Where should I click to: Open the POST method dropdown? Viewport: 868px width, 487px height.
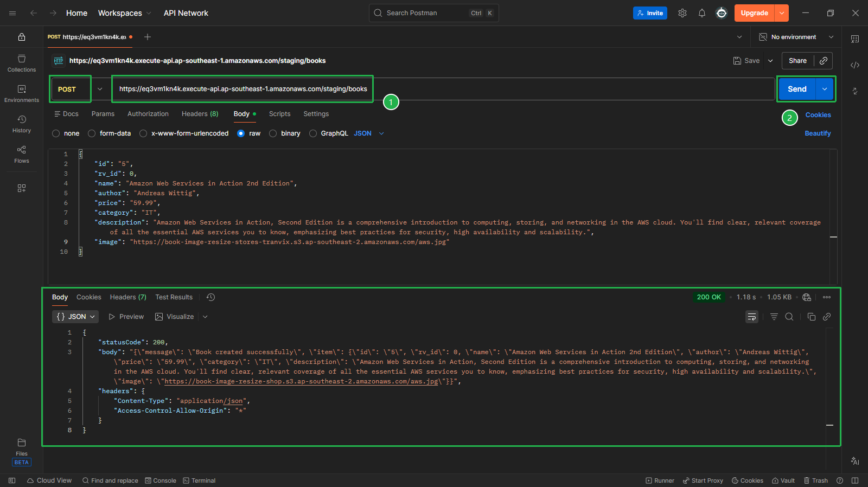(100, 89)
